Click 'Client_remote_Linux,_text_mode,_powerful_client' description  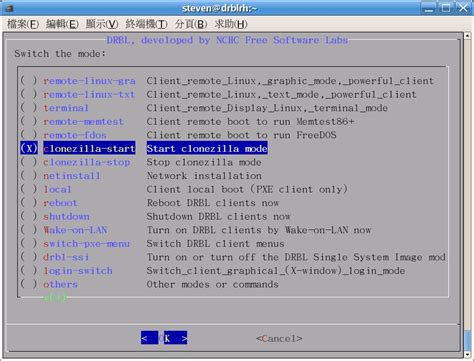click(282, 95)
